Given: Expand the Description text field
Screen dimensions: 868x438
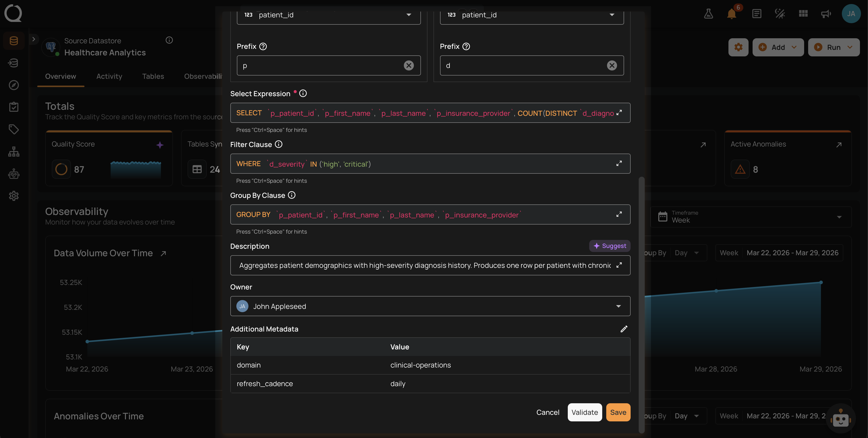Looking at the screenshot, I should tap(619, 265).
